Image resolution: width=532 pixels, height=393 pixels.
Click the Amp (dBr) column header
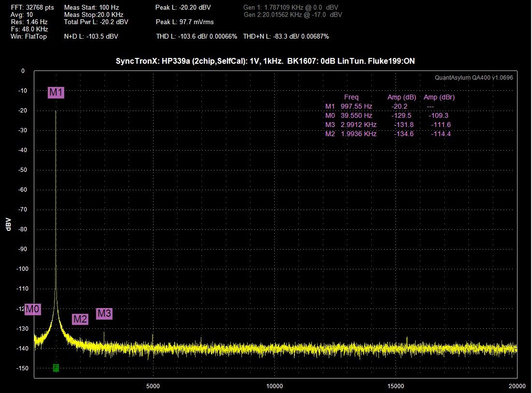pos(439,98)
